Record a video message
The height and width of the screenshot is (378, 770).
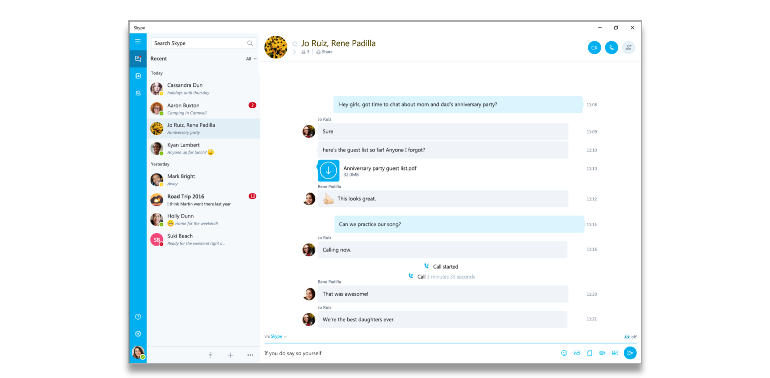(602, 353)
